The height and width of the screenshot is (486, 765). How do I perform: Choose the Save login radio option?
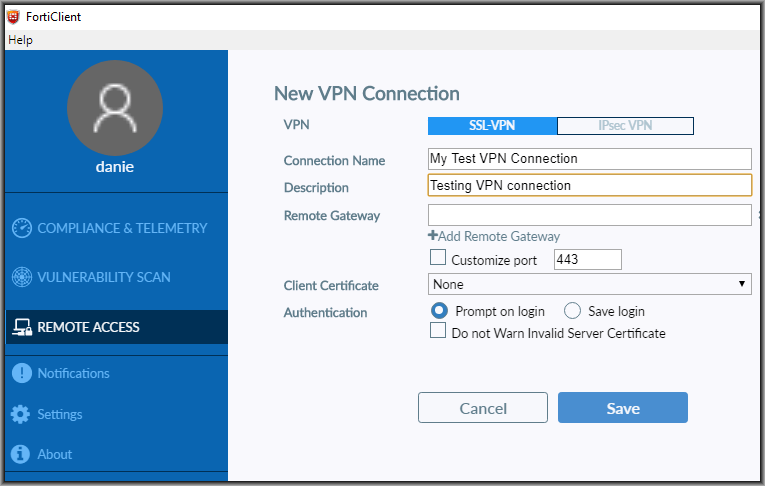tap(572, 310)
